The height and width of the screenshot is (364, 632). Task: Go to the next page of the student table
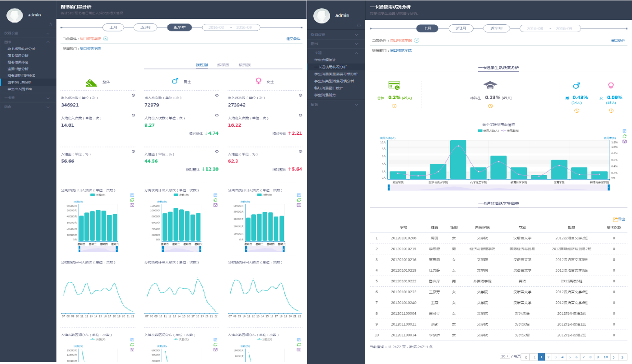(x=613, y=357)
